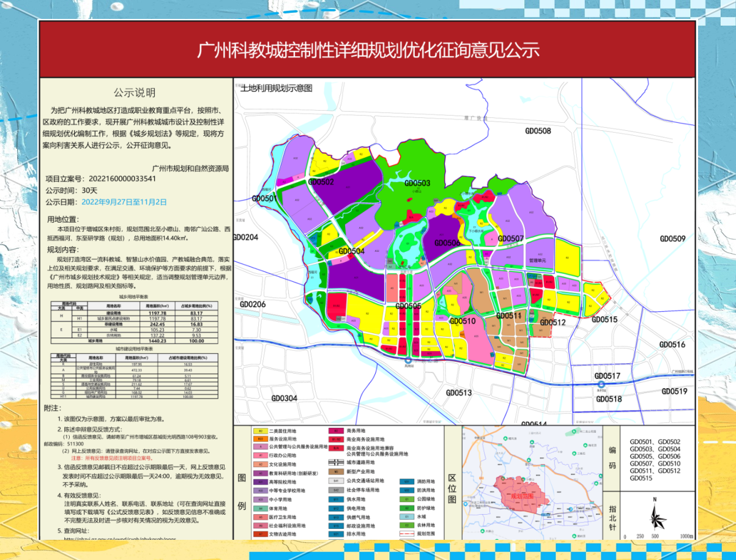736x560 pixels.
Task: Click the GD0505 map unit label
Action: pyautogui.click(x=408, y=306)
